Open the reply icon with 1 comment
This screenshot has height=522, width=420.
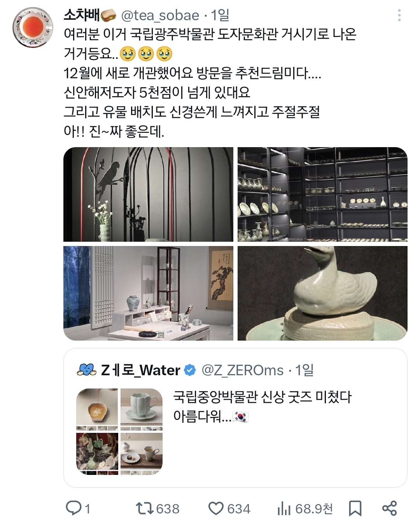73,508
